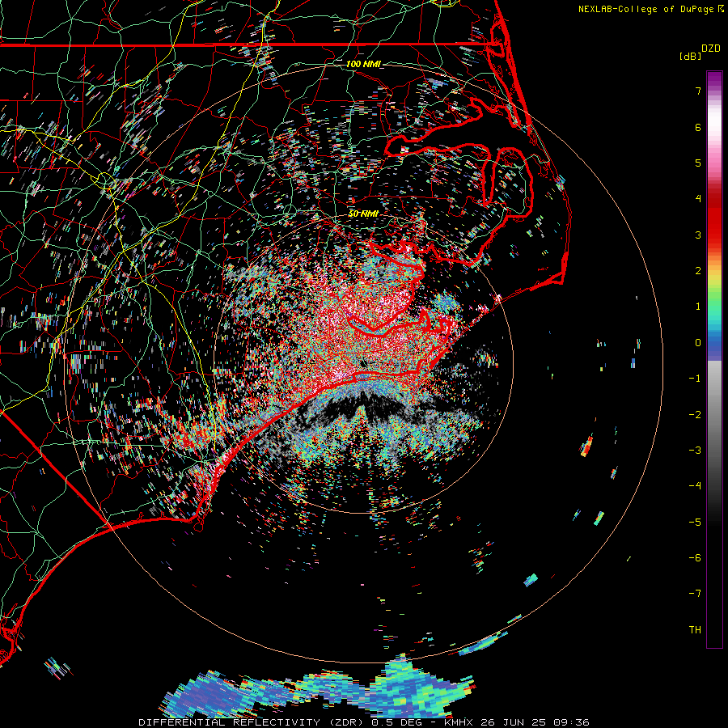728x728 pixels.
Task: Click the DIFFERENTIAL REFLECTIVITY (ZDR) caption
Action: coord(252,722)
